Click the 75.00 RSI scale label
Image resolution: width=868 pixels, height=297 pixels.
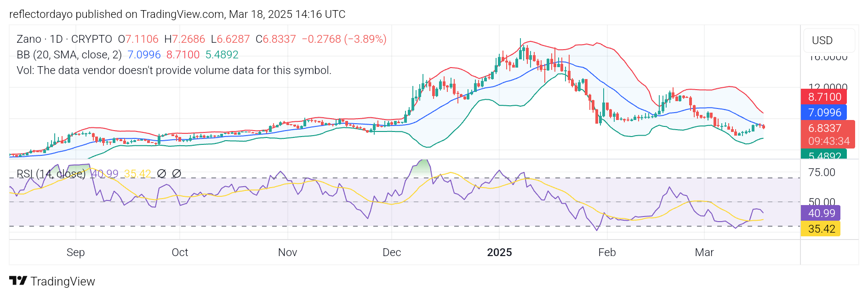(822, 172)
